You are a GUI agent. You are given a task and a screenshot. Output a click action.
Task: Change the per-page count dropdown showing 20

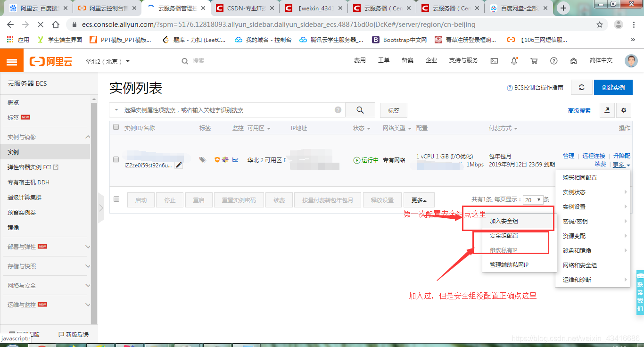pyautogui.click(x=533, y=200)
